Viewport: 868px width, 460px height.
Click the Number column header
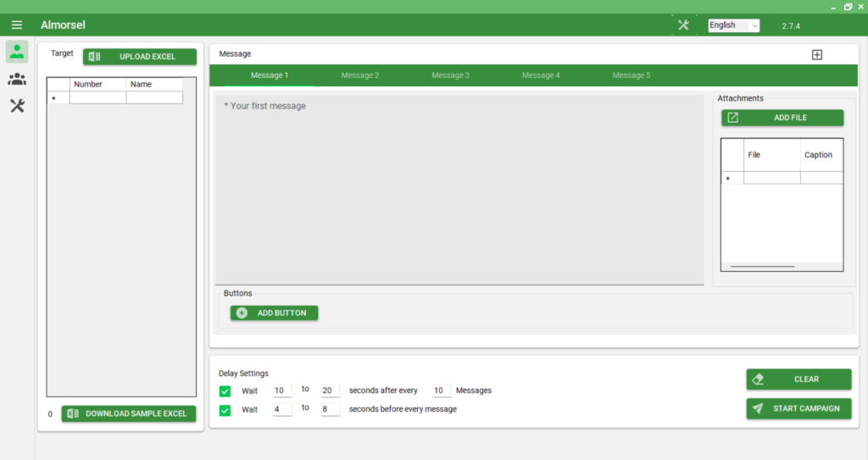[98, 84]
